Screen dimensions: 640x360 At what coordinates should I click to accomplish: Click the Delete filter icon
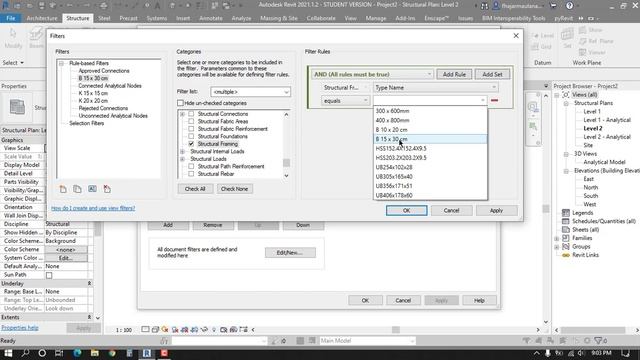click(107, 189)
